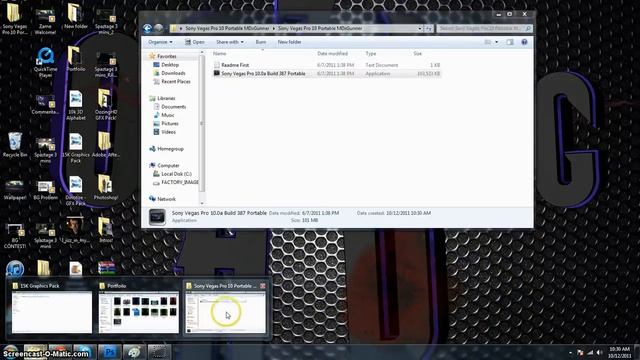Image resolution: width=640 pixels, height=360 pixels.
Task: Select 15K Graphics Pack desktop file
Action: click(76, 148)
